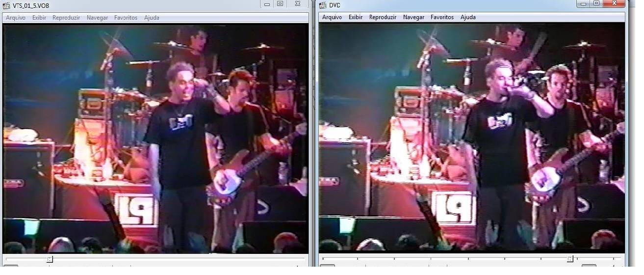The width and height of the screenshot is (644, 275).
Task: Click the video area of VTS_01_5.VOB player
Action: (x=155, y=138)
